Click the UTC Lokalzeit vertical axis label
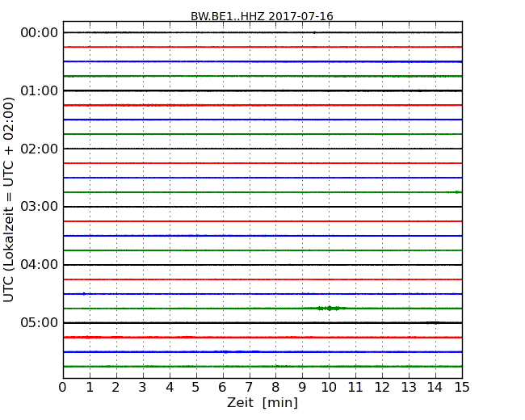This screenshot has width=525, height=420. (x=8, y=199)
